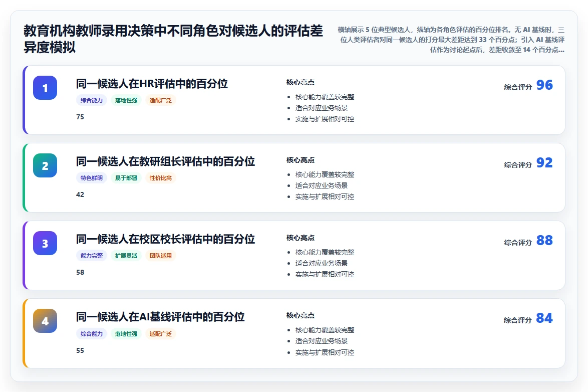Select the 团队适用 tag

click(160, 256)
